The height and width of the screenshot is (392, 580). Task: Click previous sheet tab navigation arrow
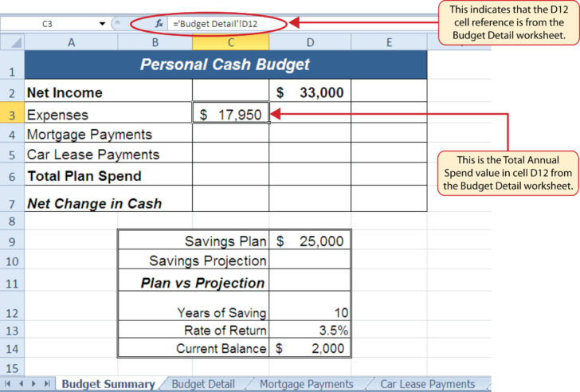(21, 383)
